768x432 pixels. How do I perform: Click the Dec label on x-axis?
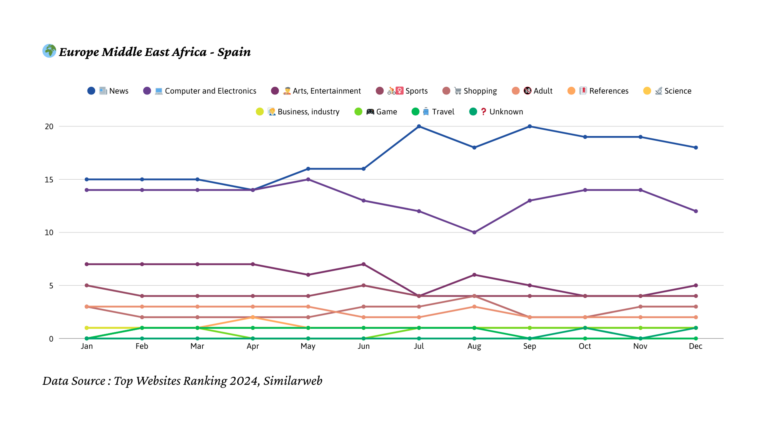pos(695,347)
